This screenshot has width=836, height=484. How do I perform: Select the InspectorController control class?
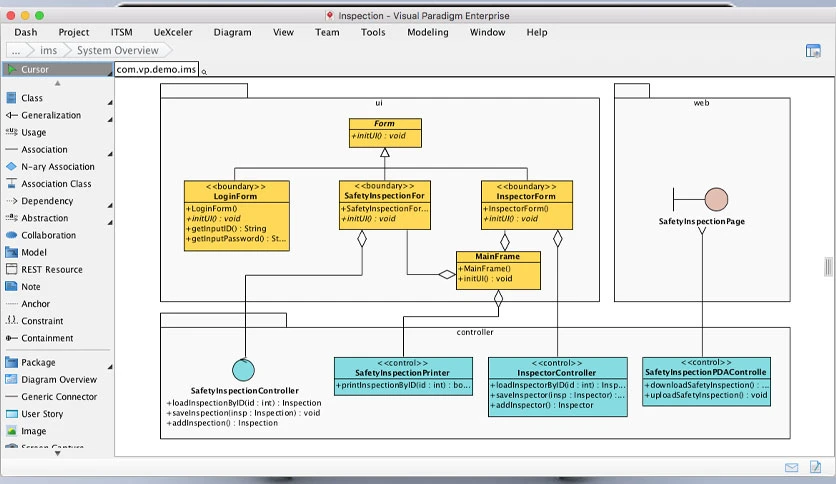558,386
